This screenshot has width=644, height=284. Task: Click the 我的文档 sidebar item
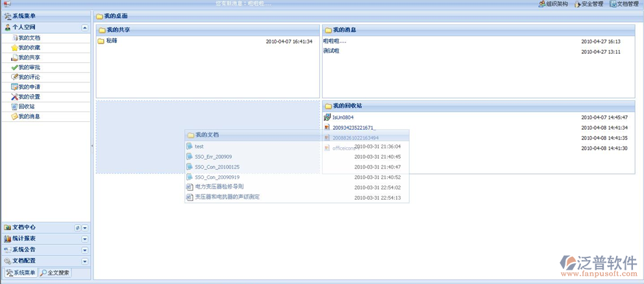(x=45, y=38)
